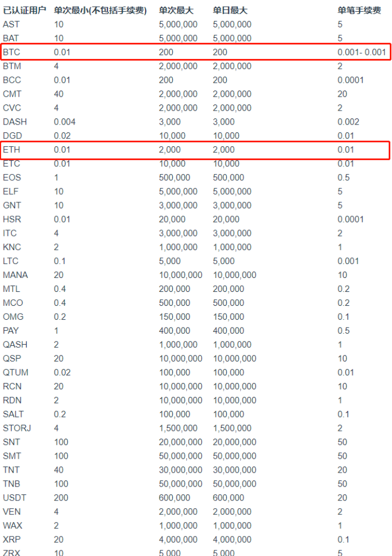Click the LTC currency label

point(11,261)
